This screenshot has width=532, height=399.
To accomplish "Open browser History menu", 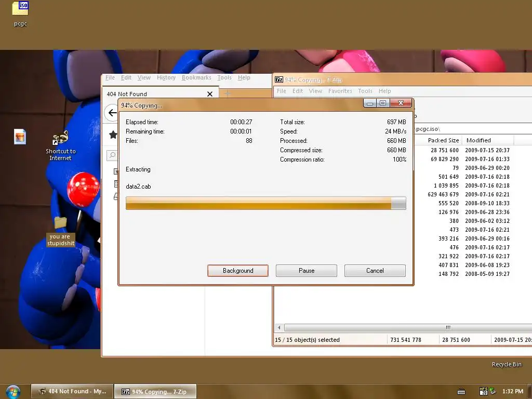I will click(x=166, y=78).
